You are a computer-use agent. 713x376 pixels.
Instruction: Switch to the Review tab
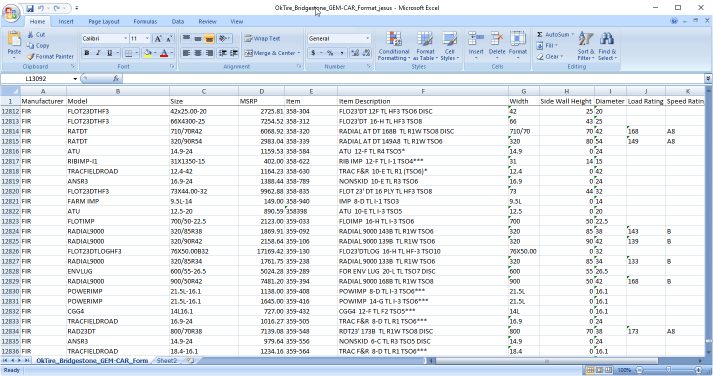click(x=207, y=21)
